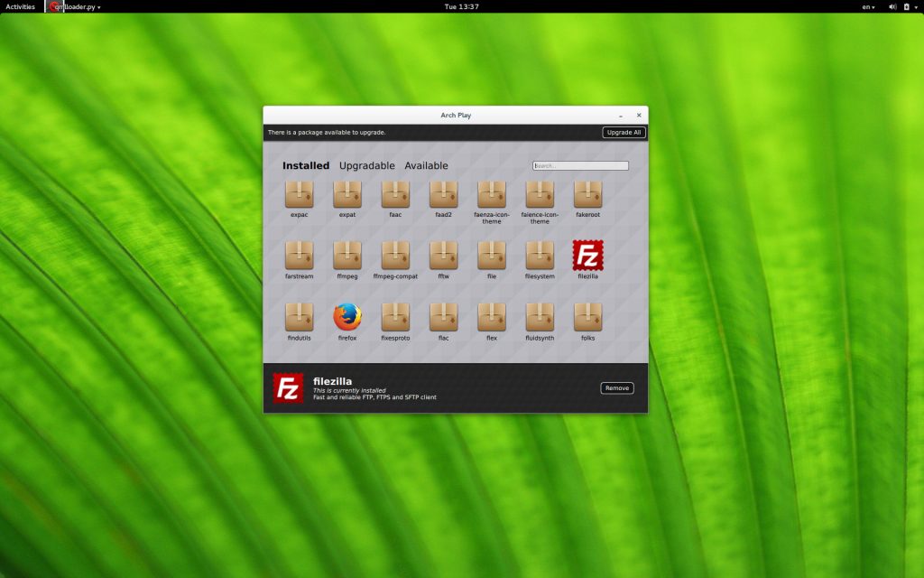Switch to the Upgradable tab

(x=367, y=166)
